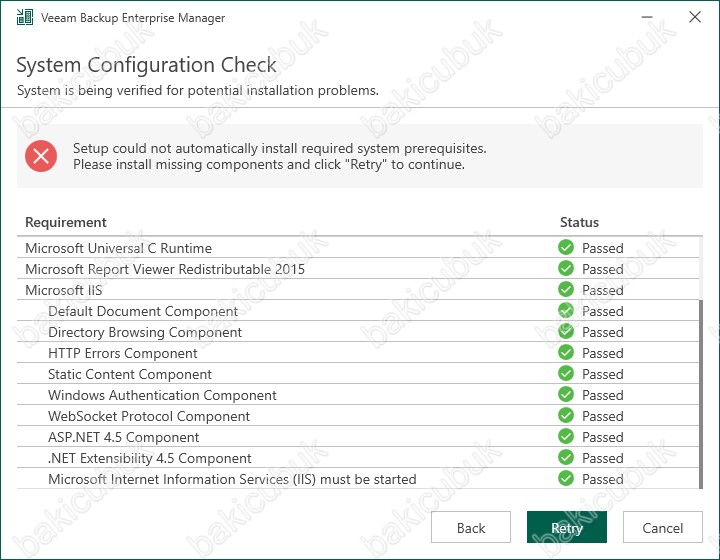Image resolution: width=720 pixels, height=560 pixels.
Task: Select the Default Document Component row
Action: click(358, 311)
